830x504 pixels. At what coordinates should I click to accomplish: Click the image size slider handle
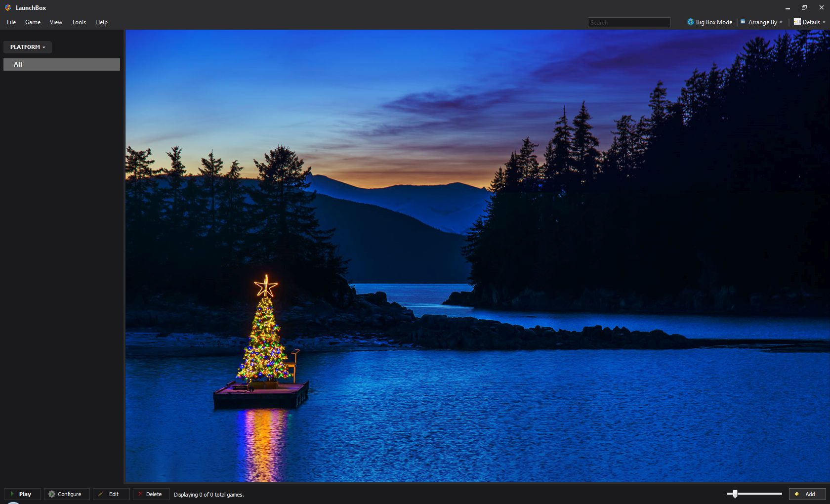pos(735,494)
